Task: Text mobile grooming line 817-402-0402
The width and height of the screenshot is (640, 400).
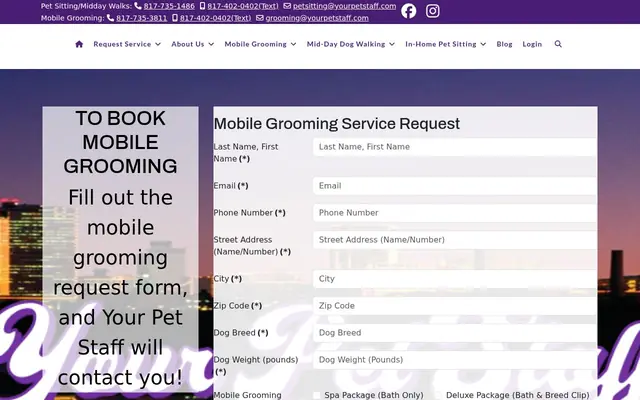Action: point(216,18)
